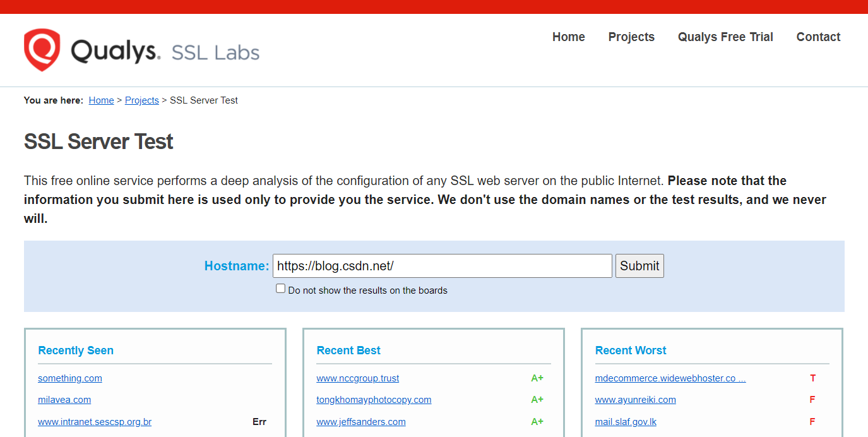Viewport: 868px width, 437px height.
Task: Open the Home menu item
Action: (x=568, y=37)
